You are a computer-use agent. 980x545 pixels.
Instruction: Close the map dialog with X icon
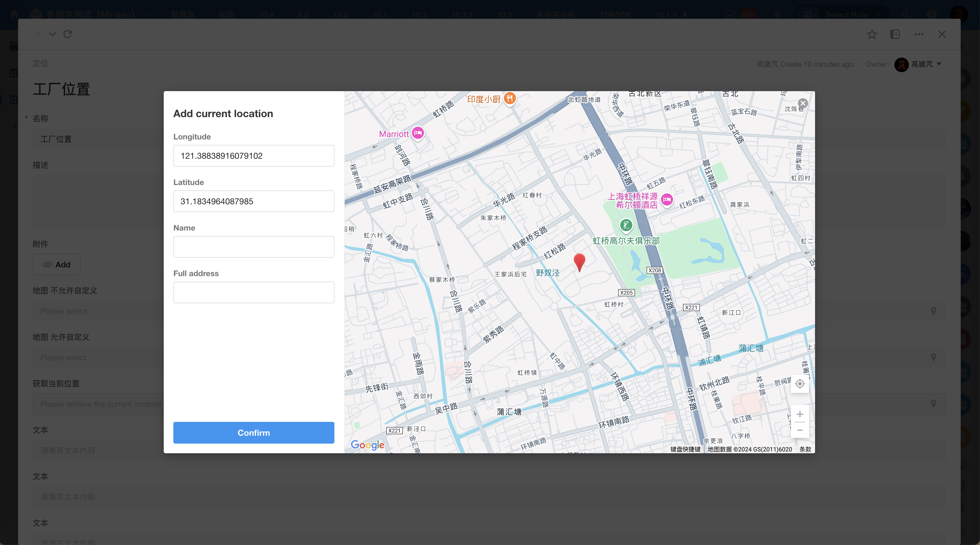(803, 103)
